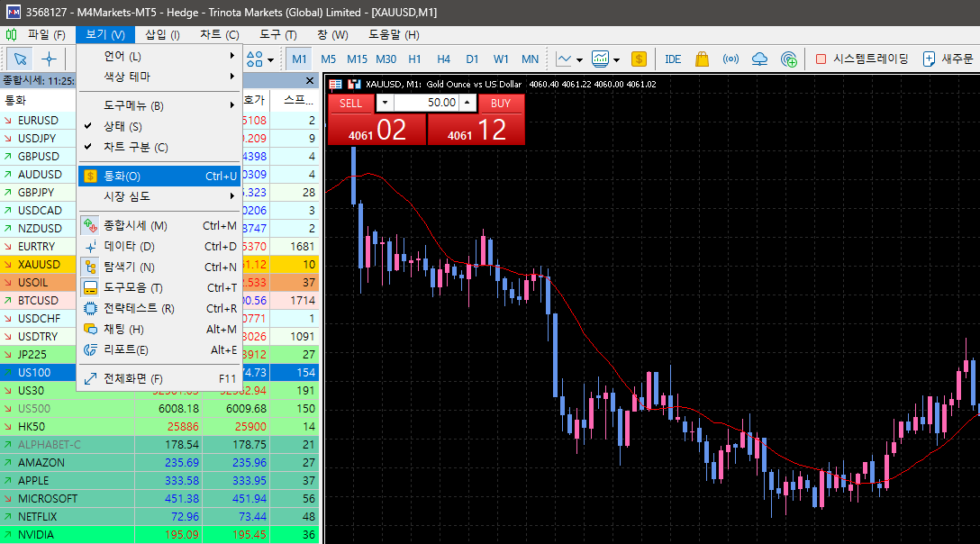
Task: Open the 도구 (T) menu
Action: coord(278,35)
